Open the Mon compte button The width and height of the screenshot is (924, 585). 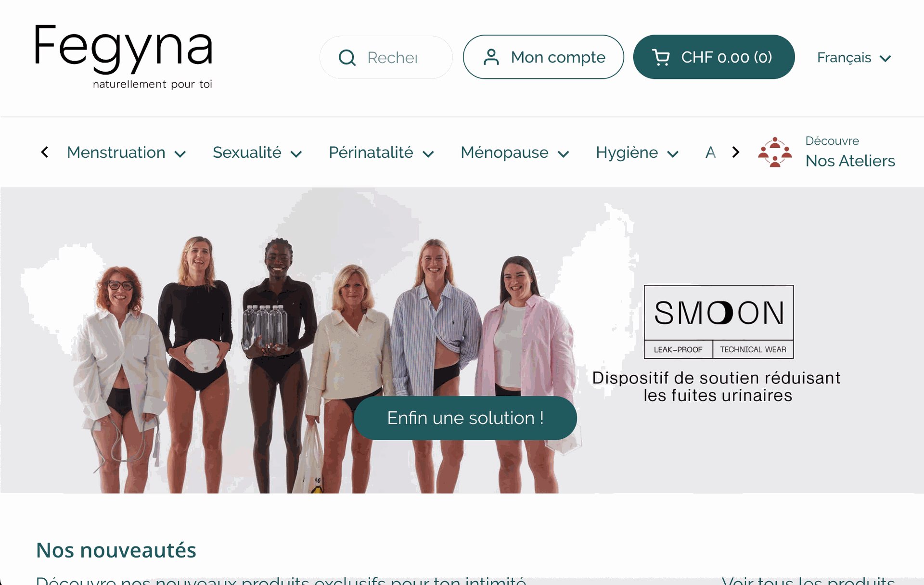pos(543,57)
